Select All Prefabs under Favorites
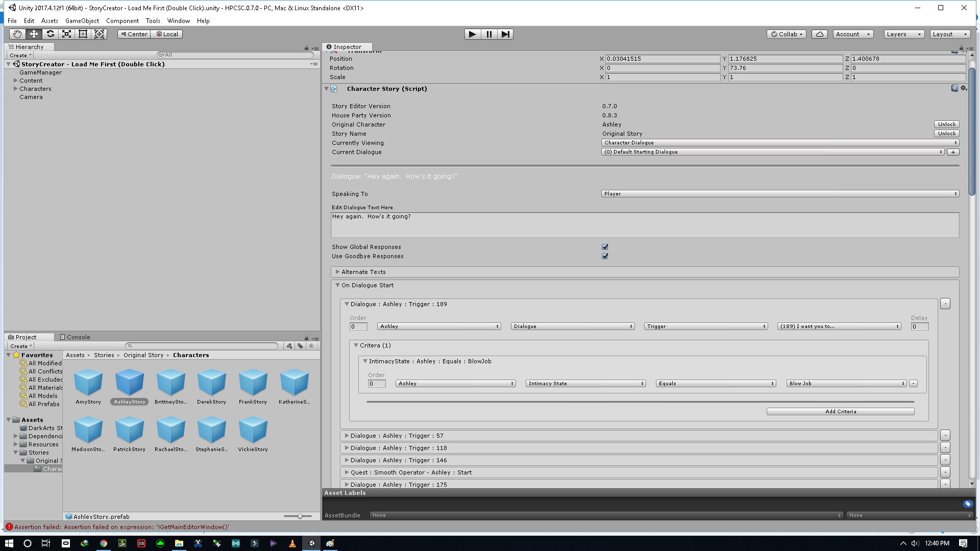980x551 pixels. pos(44,404)
